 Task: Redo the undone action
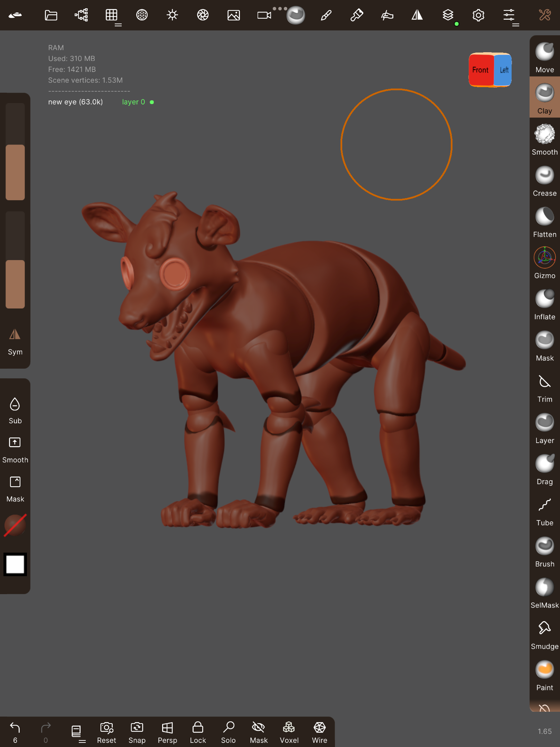click(x=46, y=732)
